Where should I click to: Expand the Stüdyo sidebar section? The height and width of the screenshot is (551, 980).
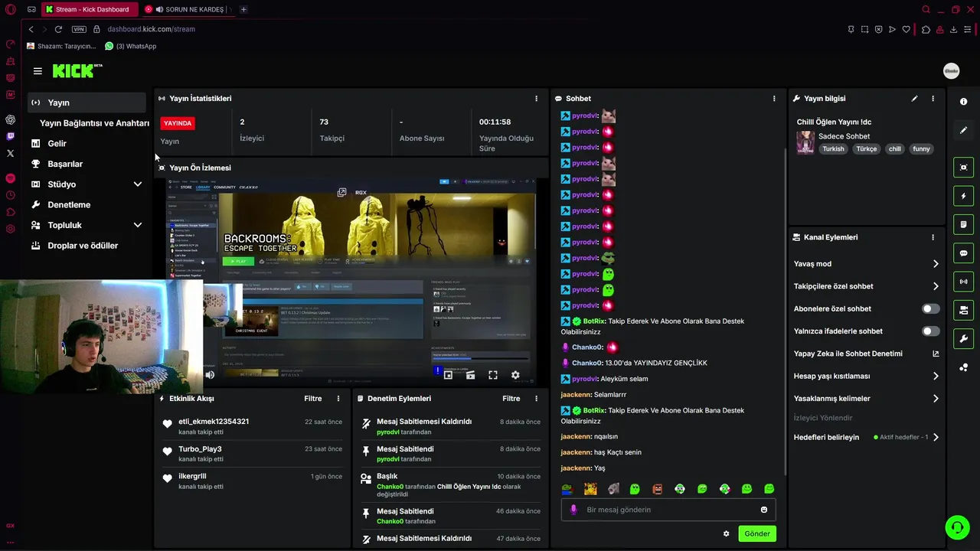[138, 184]
